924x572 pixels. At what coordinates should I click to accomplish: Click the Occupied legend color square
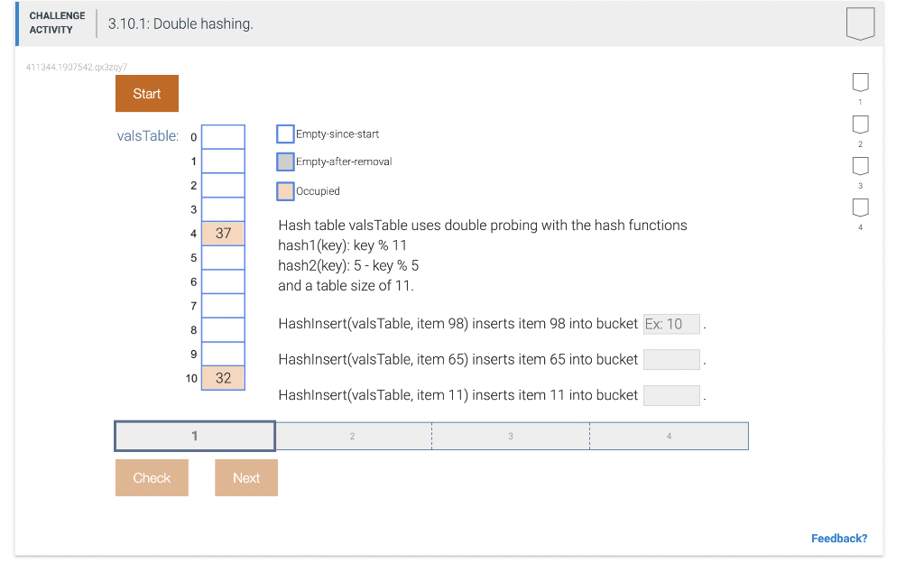click(285, 190)
